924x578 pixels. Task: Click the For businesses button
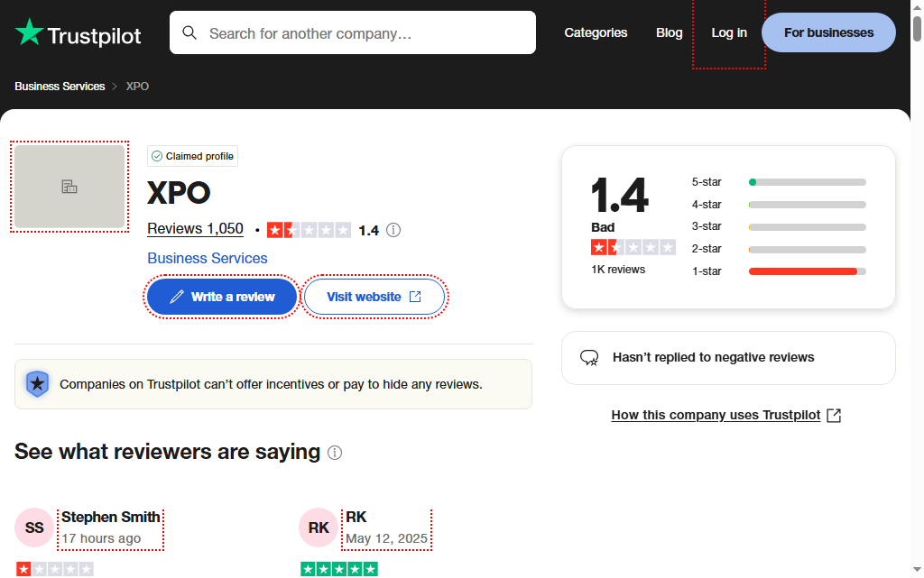coord(828,32)
